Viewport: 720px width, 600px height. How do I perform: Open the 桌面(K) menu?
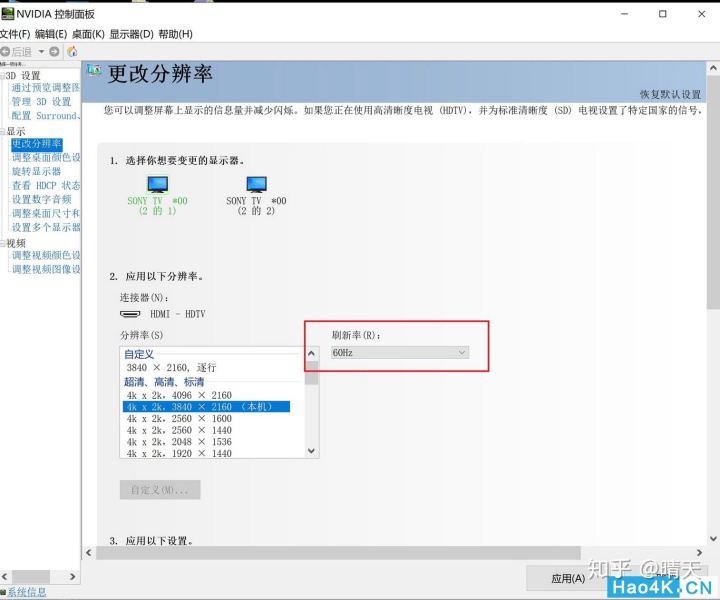click(88, 34)
